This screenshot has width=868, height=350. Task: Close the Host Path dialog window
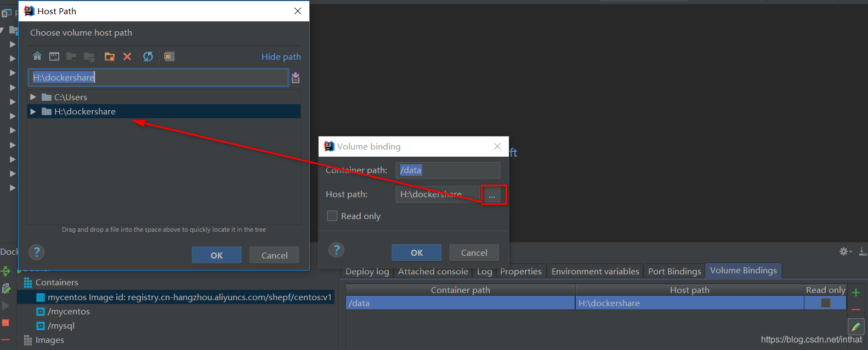pos(298,11)
